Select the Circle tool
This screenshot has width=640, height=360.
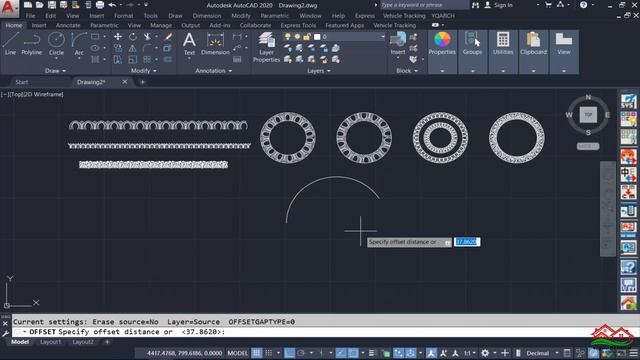point(56,44)
